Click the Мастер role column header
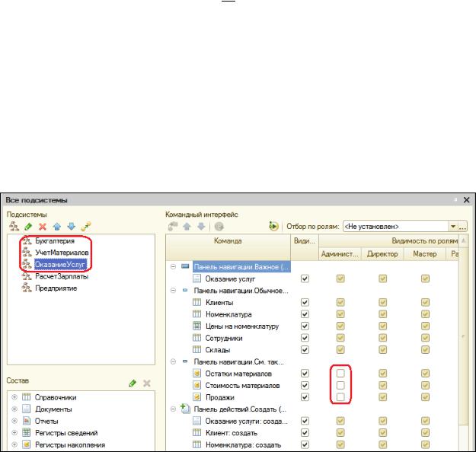Viewport: 476px width, 452px height. coord(425,254)
